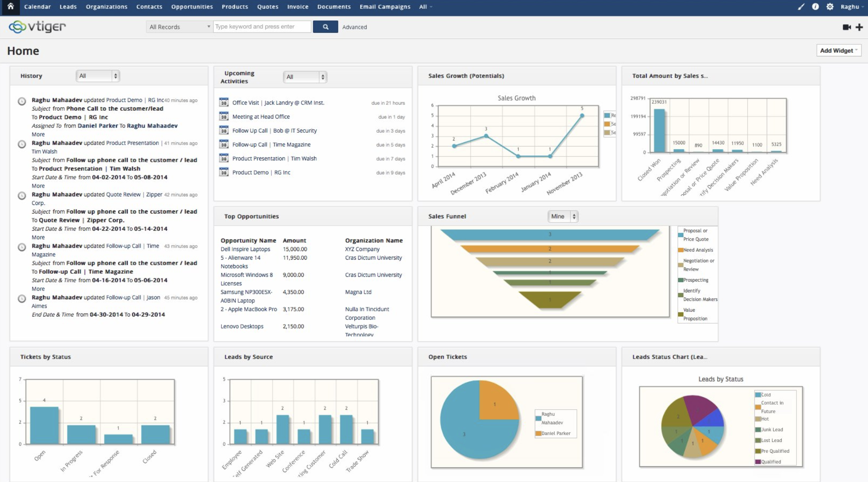Open the settings gear icon

(830, 7)
